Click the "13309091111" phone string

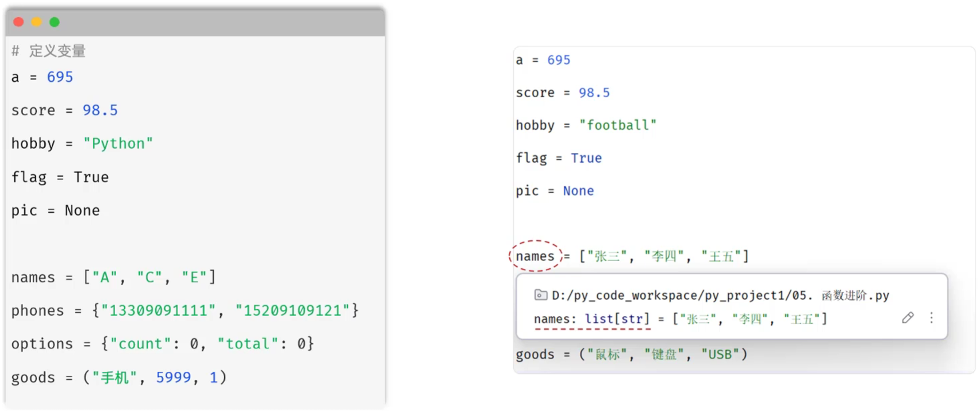tap(159, 311)
